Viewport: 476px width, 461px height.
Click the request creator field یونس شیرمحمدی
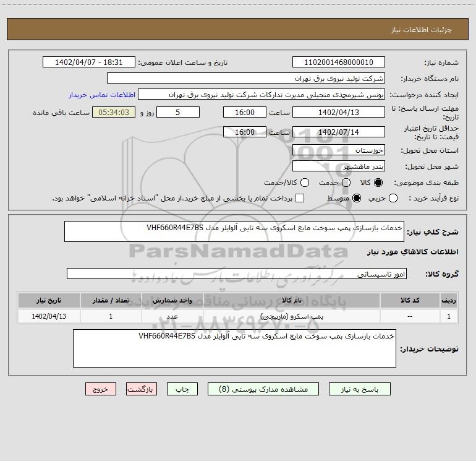coord(261,95)
